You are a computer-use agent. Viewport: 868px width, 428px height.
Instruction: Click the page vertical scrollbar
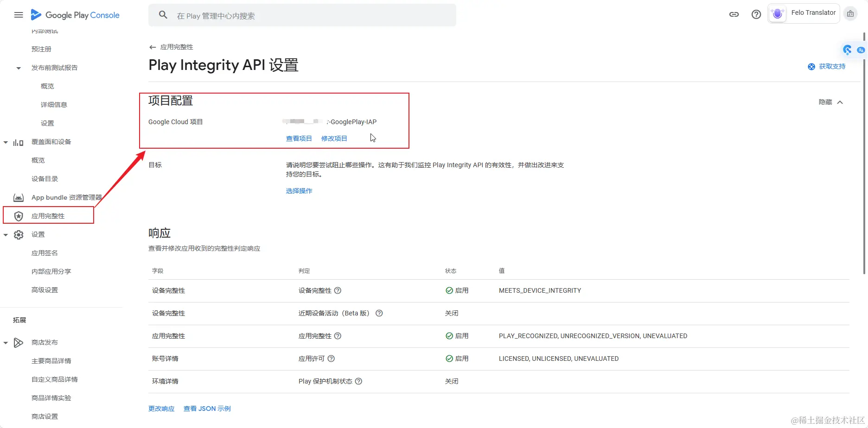point(864,153)
